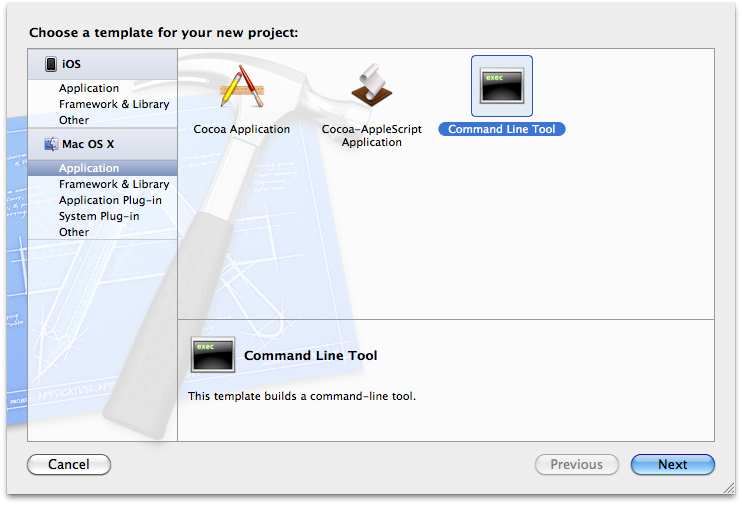Screen dimensions: 742x505
Task: Click the Mac OS X Finder icon
Action: 51,144
